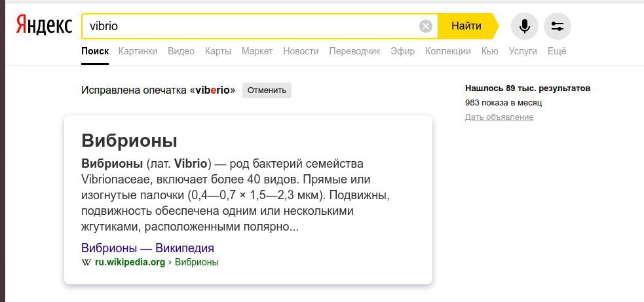Click the Найти search button

tap(466, 26)
